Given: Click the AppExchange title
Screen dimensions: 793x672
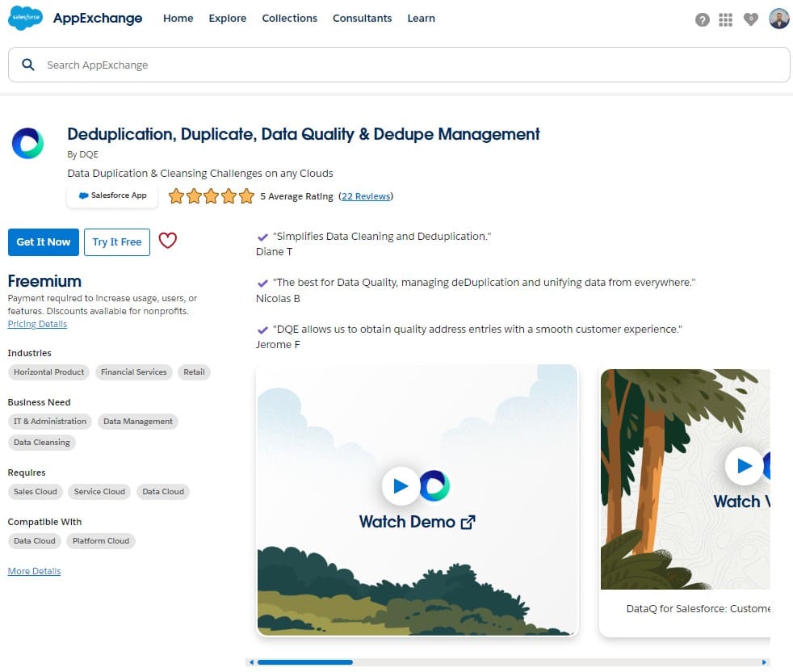Looking at the screenshot, I should (98, 19).
